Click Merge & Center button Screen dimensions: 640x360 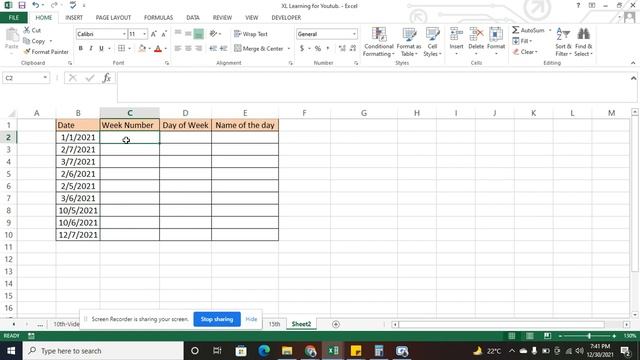(x=259, y=49)
